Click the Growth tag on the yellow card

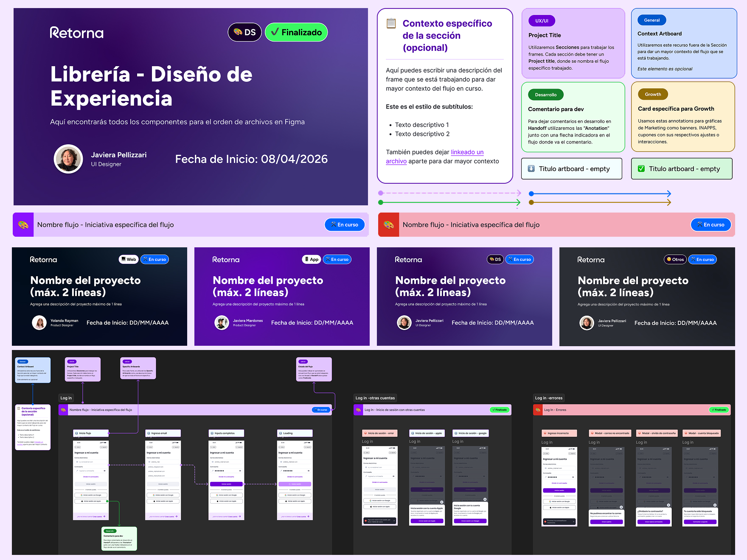point(653,94)
